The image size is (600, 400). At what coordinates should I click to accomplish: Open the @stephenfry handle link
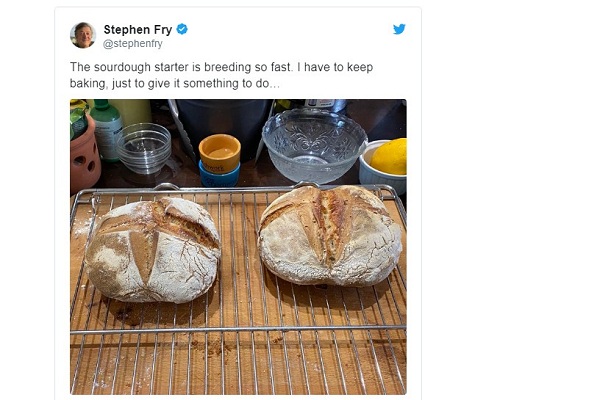click(x=133, y=44)
